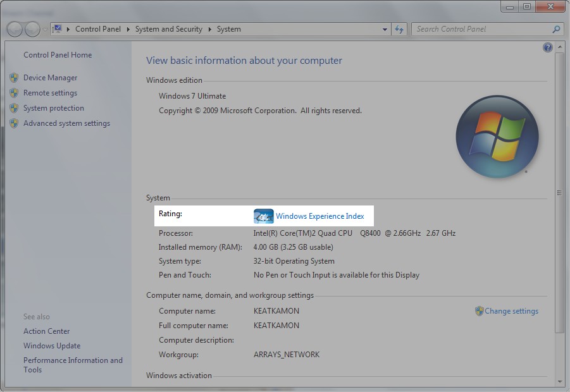
Task: Click the 32-bit Operating System text
Action: point(294,261)
